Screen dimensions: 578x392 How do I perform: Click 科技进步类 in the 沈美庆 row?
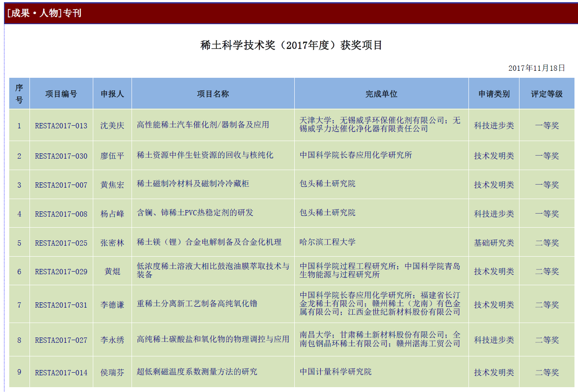coord(494,126)
